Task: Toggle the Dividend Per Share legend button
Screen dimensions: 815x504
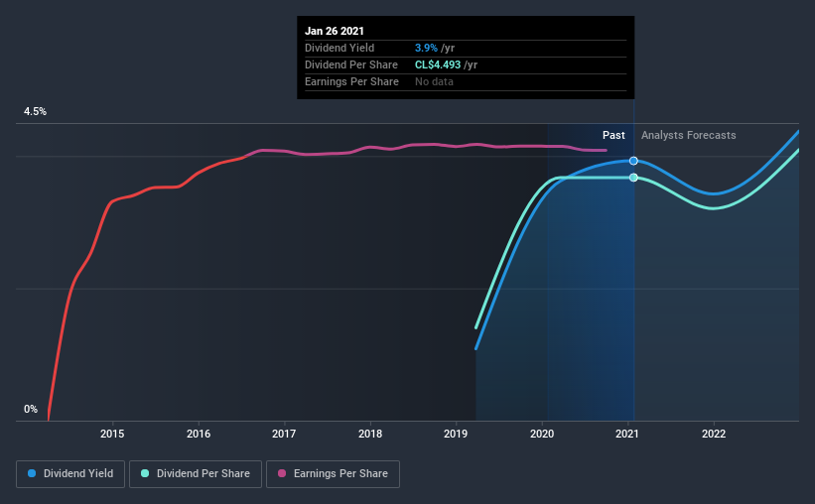Action: tap(196, 474)
